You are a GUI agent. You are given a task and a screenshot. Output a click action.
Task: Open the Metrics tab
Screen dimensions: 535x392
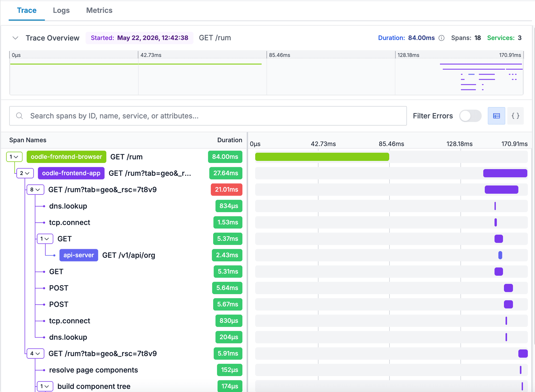click(x=99, y=10)
